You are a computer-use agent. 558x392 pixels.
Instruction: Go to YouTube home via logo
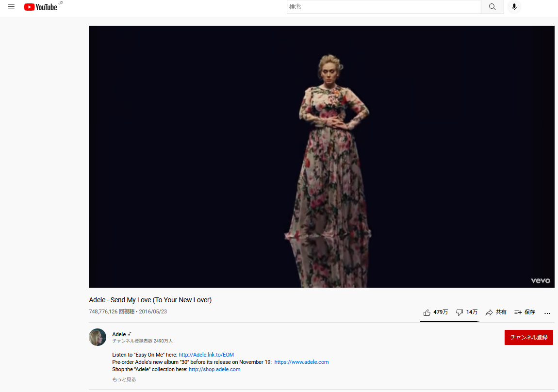tap(41, 7)
